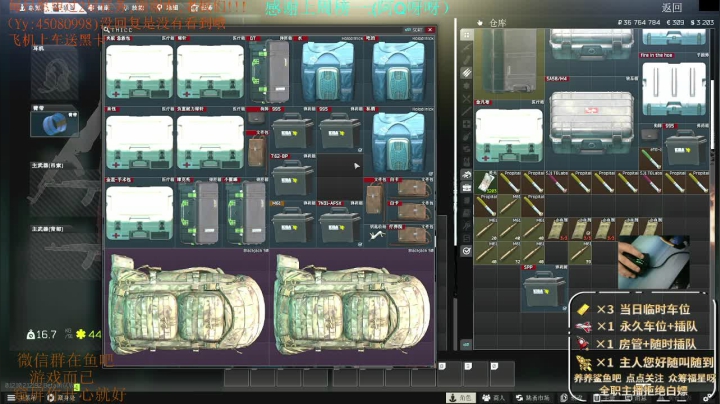This screenshot has height=404, width=720.
Task: Open the Tasks tab with clipboard icon
Action: click(x=202, y=7)
